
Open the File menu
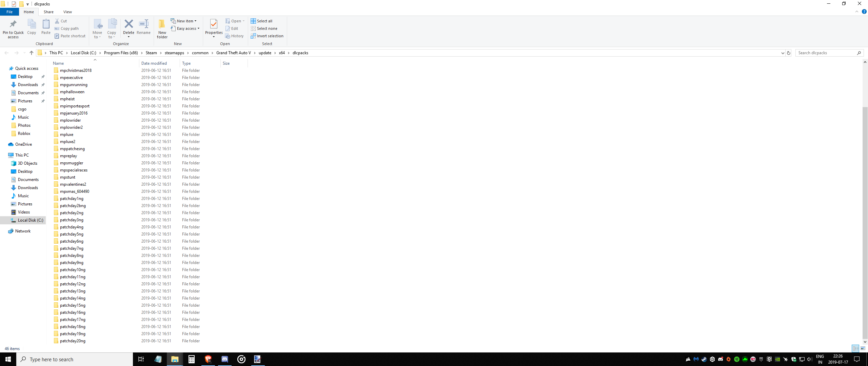pyautogui.click(x=9, y=12)
